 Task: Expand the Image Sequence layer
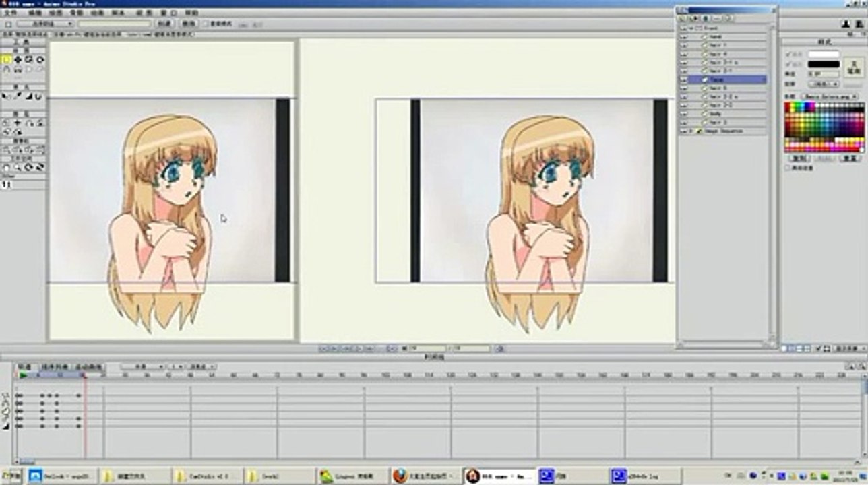tap(691, 131)
